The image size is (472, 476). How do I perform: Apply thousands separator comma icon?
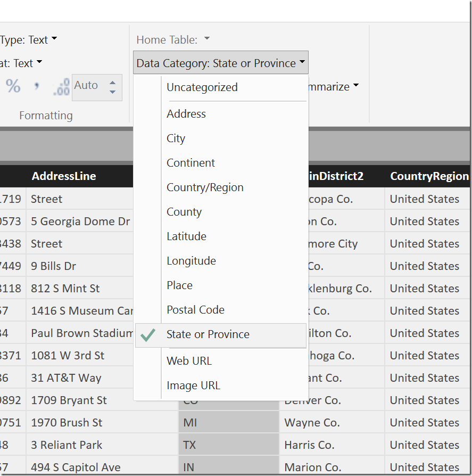(36, 86)
